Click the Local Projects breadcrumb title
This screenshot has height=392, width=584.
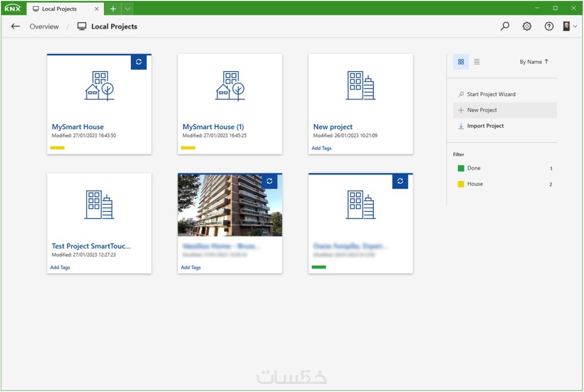(114, 27)
